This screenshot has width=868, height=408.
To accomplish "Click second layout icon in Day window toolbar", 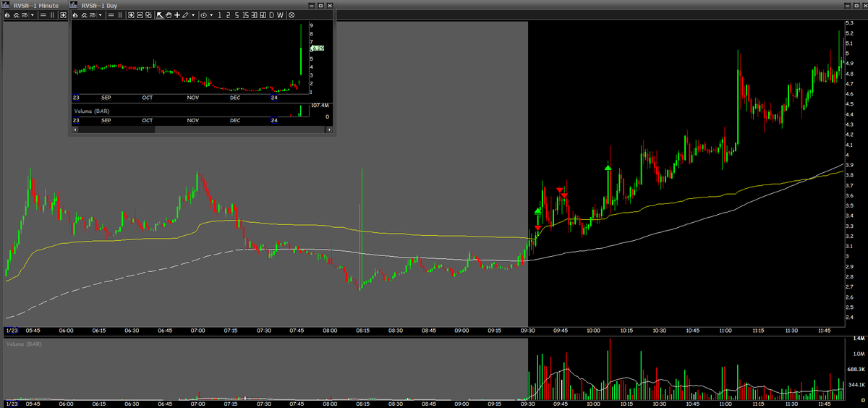I will 140,14.
